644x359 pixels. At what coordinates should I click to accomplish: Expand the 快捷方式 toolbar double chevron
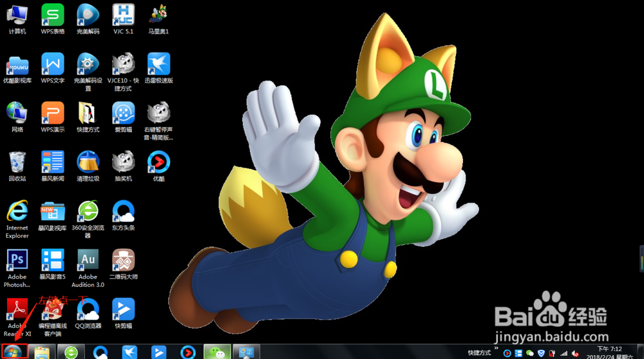click(x=496, y=349)
